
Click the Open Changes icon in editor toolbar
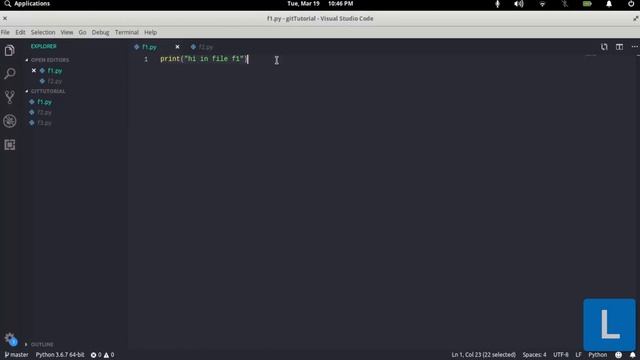(x=604, y=47)
